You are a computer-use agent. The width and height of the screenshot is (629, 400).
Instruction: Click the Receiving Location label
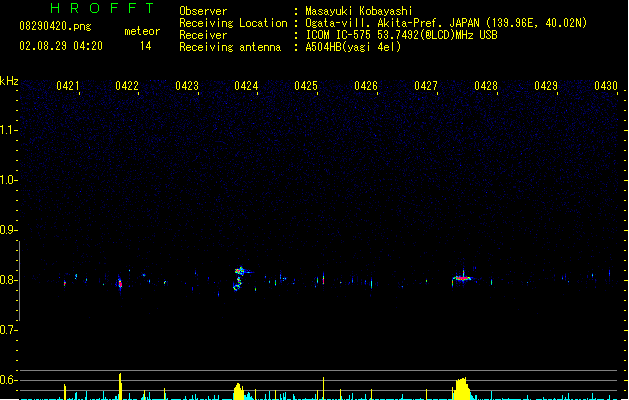pyautogui.click(x=233, y=23)
